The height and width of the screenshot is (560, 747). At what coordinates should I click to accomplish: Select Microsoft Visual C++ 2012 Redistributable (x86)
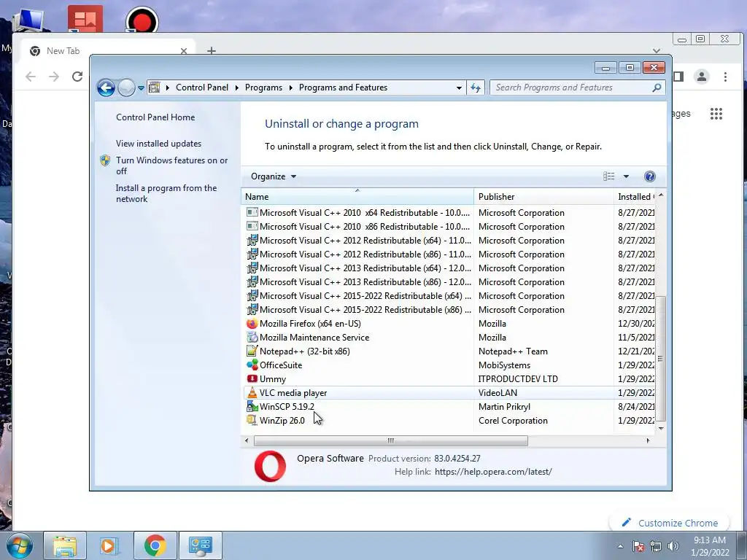coord(365,254)
